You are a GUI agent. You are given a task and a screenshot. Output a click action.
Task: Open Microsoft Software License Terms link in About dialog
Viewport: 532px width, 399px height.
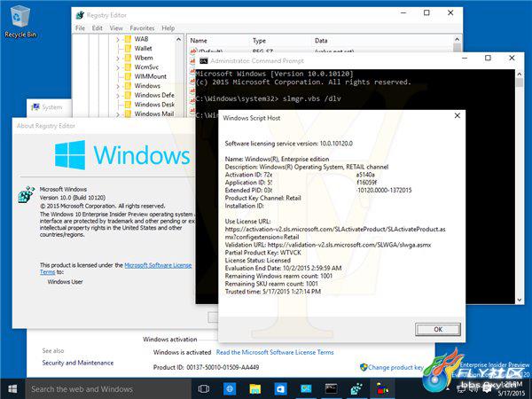[158, 265]
